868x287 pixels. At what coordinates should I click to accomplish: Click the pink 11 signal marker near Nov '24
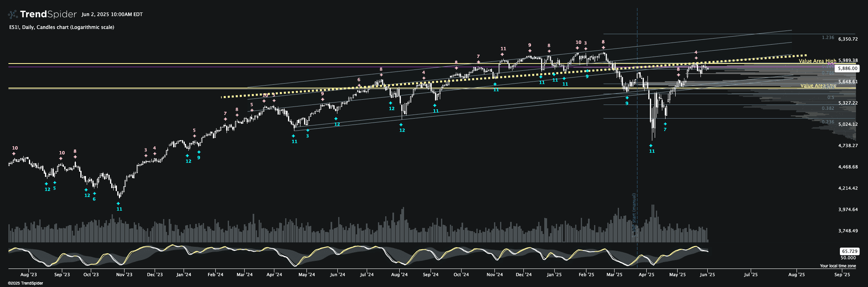pos(503,51)
